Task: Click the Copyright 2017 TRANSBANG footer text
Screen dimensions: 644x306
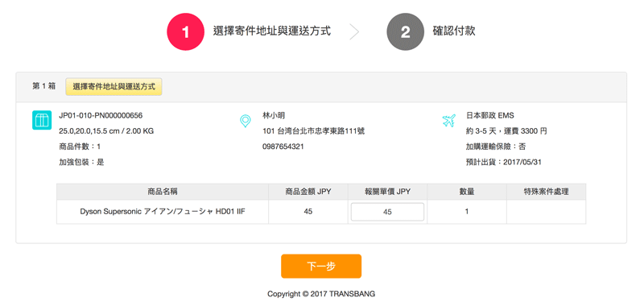Action: click(321, 294)
